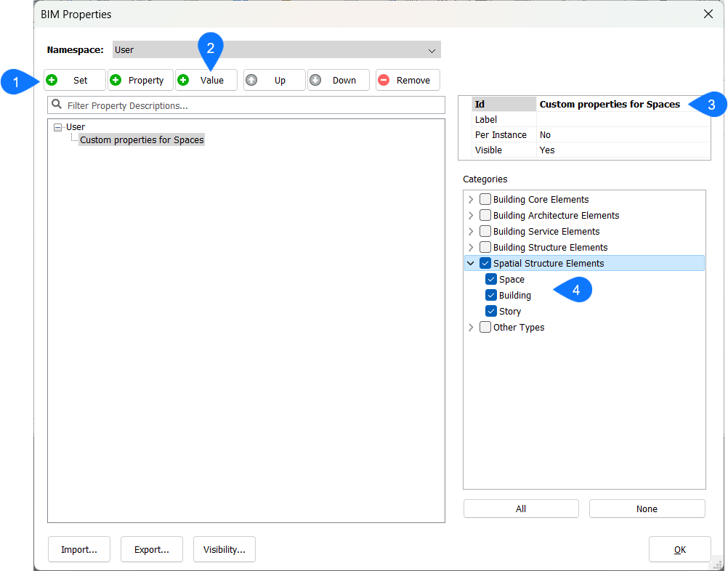The image size is (728, 571).
Task: Collapse Spatial Structure Elements category
Action: coord(471,263)
